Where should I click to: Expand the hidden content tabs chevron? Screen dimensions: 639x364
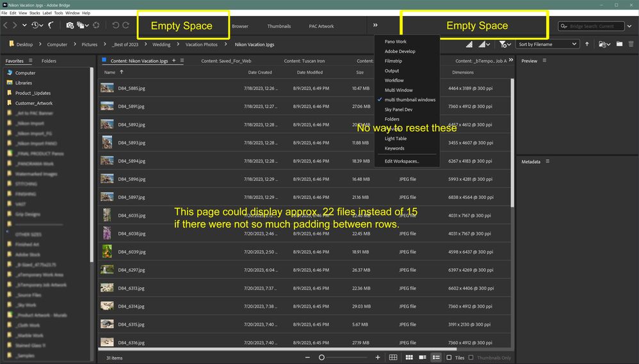[511, 60]
